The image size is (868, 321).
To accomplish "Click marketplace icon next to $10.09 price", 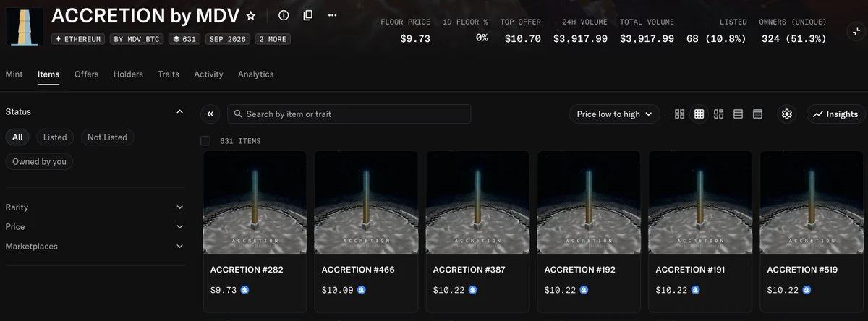I will [x=362, y=290].
